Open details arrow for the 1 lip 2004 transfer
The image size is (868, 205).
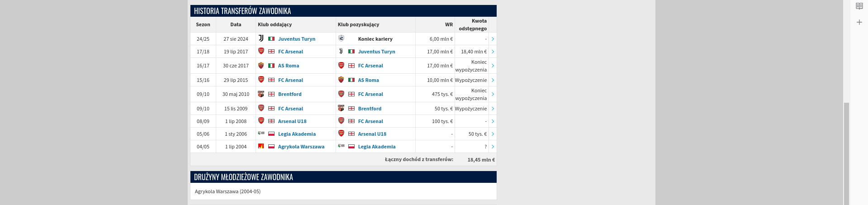click(x=493, y=147)
